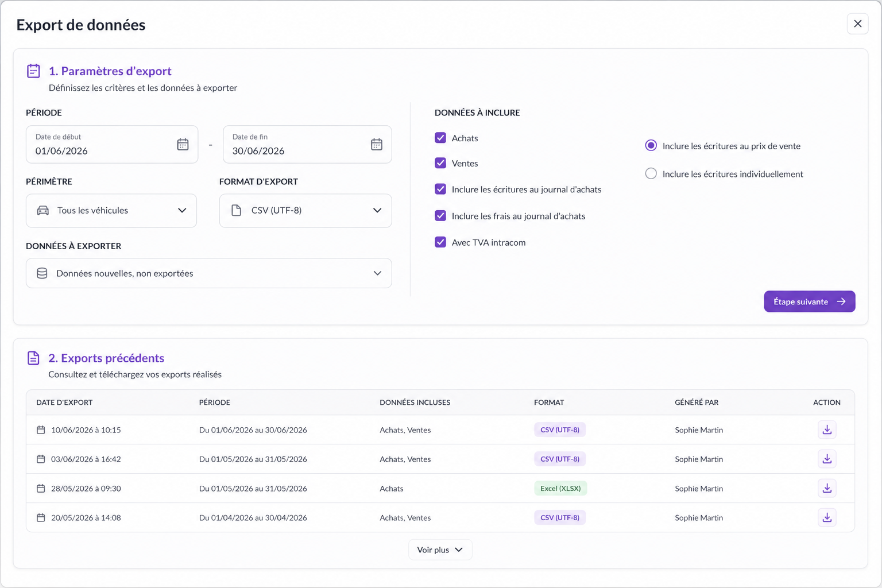This screenshot has width=882, height=588.
Task: Download the 10/06/2026 à 10:15 export
Action: (x=827, y=430)
